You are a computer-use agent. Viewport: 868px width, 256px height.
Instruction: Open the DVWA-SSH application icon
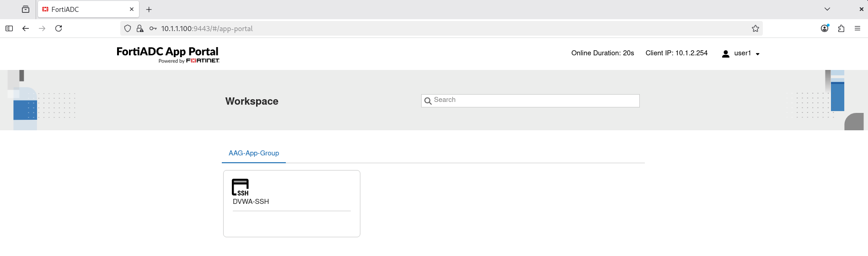(x=240, y=187)
